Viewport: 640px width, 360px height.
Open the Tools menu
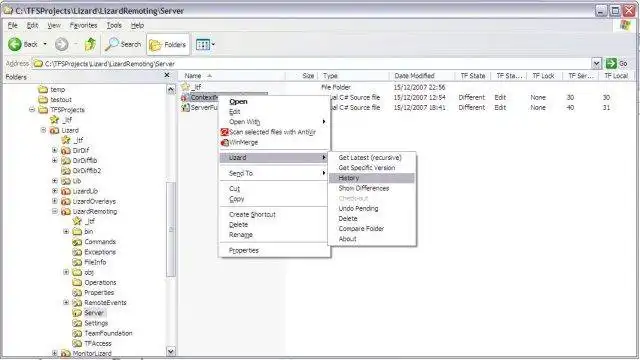coord(114,25)
